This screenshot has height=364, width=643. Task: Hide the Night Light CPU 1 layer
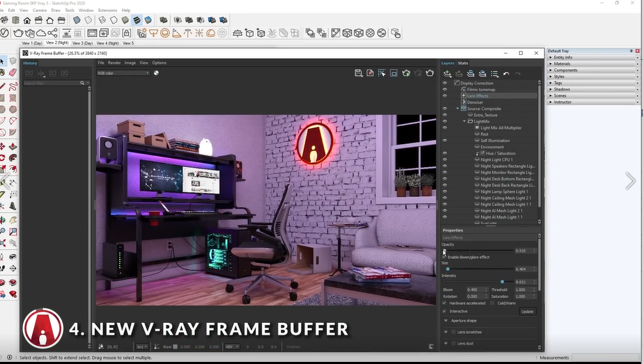point(444,159)
